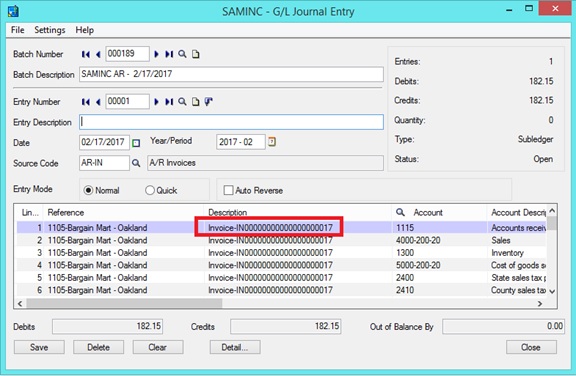Click the Description column header

pos(298,212)
